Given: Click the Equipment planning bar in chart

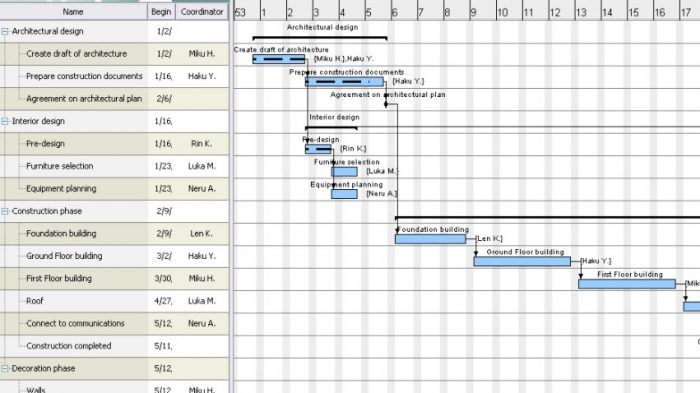Looking at the screenshot, I should [x=344, y=194].
